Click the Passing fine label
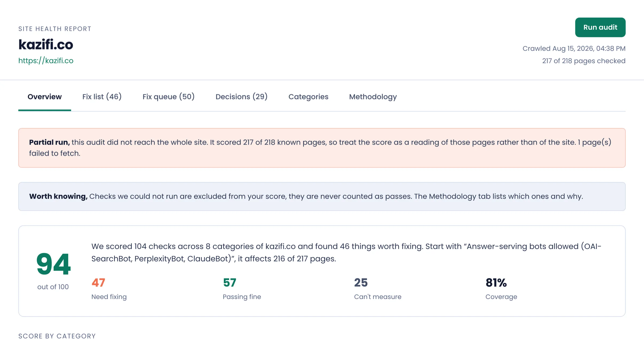This screenshot has height=340, width=644. [x=242, y=297]
